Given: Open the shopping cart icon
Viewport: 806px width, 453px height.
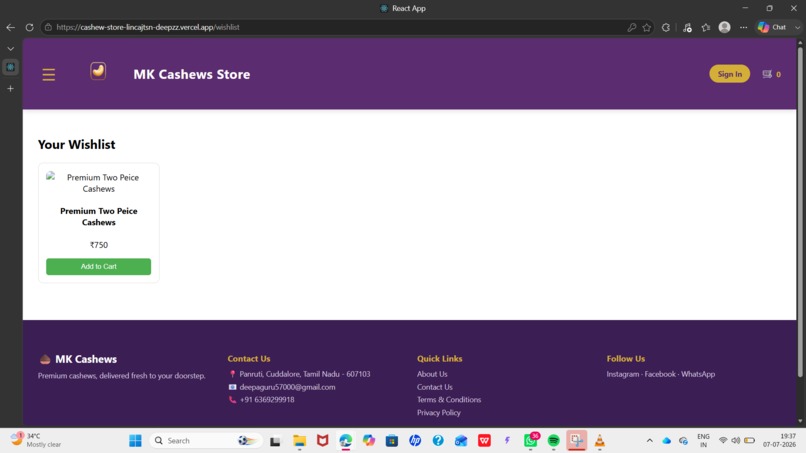Looking at the screenshot, I should point(767,74).
